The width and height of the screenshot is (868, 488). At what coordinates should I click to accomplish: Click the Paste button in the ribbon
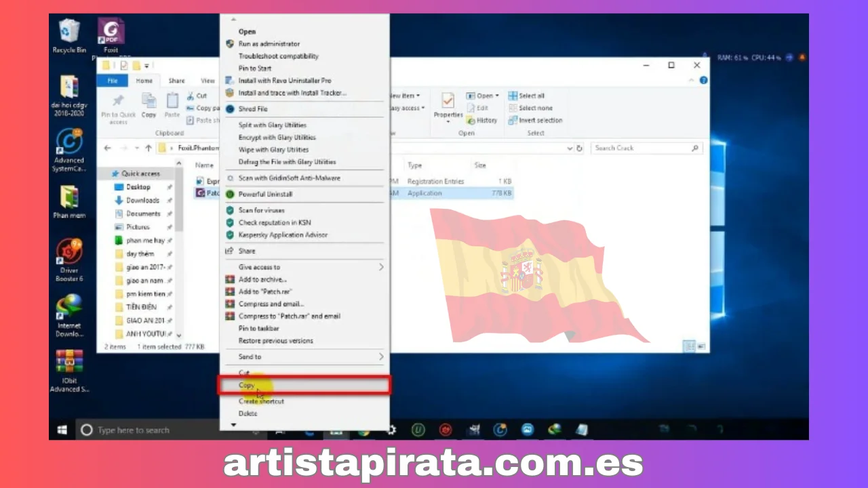coord(172,105)
